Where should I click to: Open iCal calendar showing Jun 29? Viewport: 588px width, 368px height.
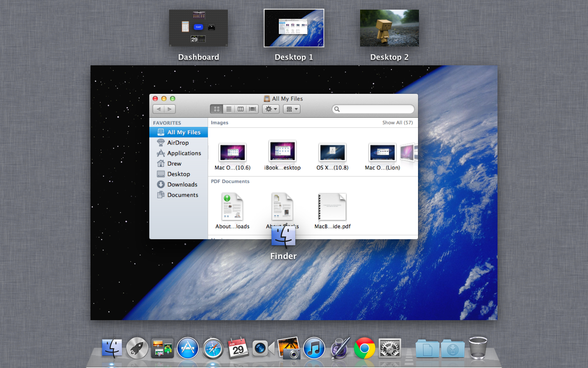[238, 348]
